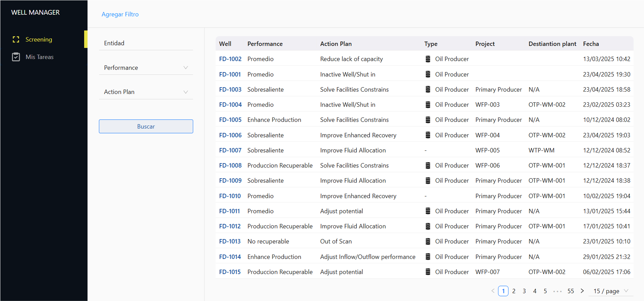The height and width of the screenshot is (301, 644).
Task: Click the Action Plan column header
Action: (x=336, y=44)
